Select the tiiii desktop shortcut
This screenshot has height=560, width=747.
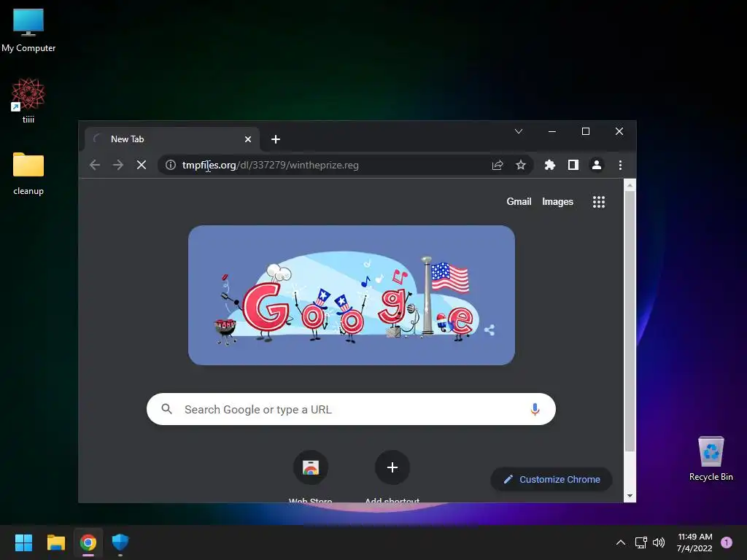click(28, 101)
